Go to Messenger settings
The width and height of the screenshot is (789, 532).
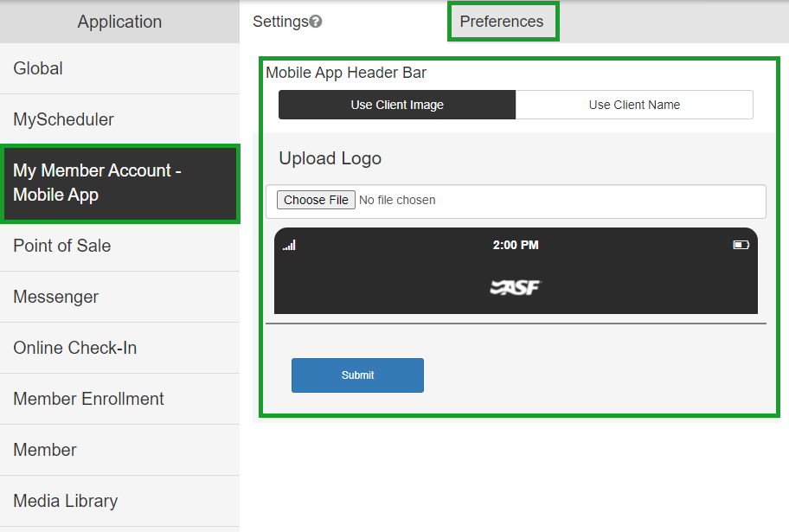(119, 297)
